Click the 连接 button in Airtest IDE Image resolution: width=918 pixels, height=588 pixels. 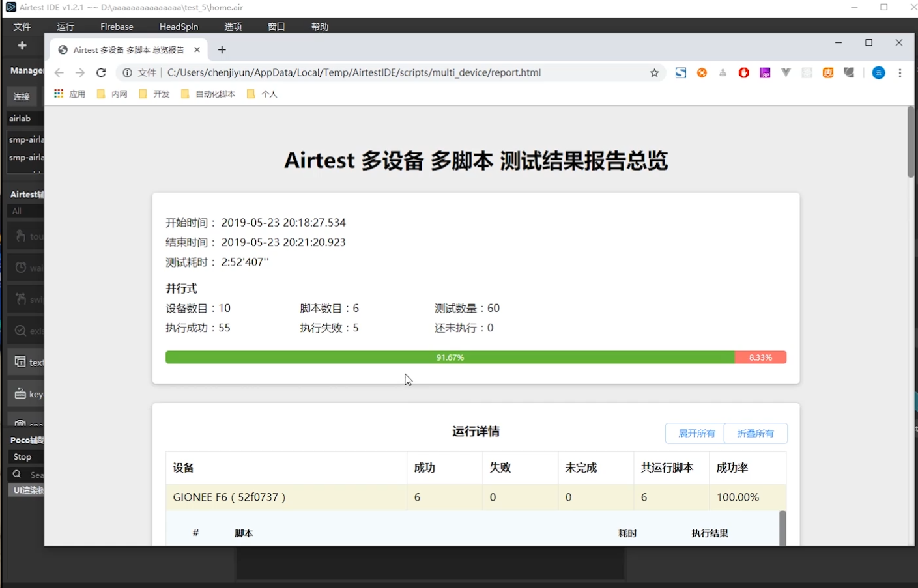coord(22,96)
